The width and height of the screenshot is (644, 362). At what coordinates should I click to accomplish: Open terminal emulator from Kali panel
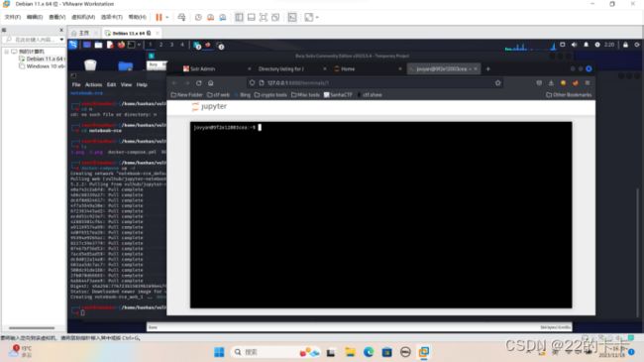point(132,45)
